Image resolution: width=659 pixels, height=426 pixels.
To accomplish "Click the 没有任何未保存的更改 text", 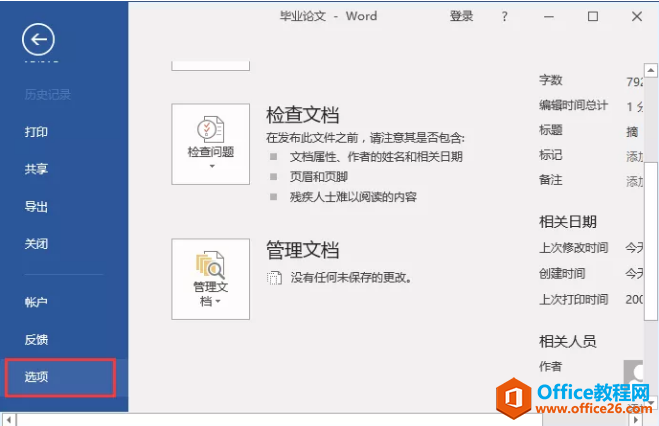I will (x=351, y=277).
